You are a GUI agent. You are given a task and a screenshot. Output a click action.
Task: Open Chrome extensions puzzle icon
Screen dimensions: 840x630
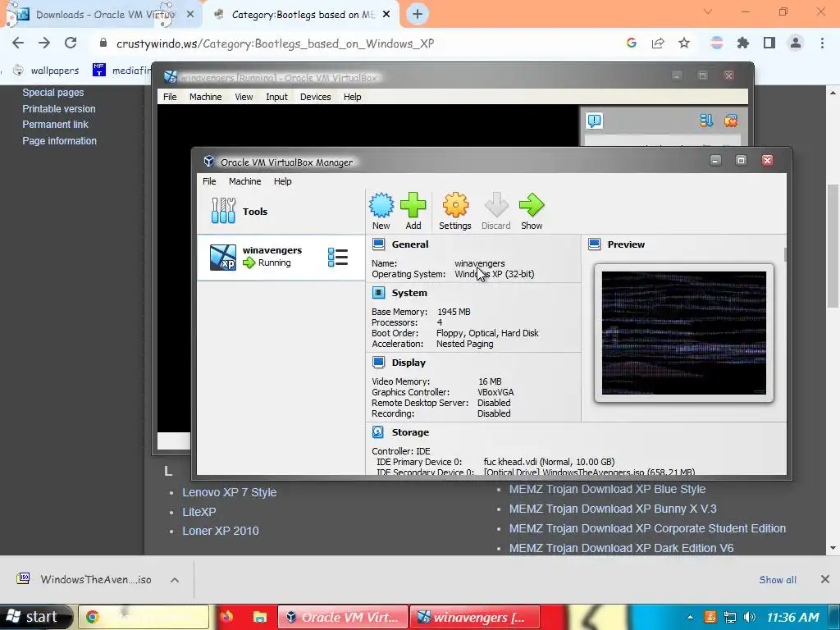tap(743, 43)
